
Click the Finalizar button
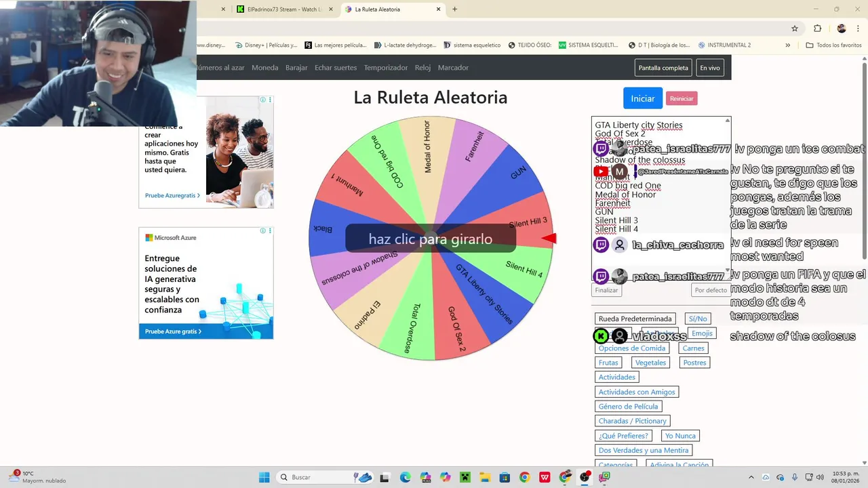(607, 290)
